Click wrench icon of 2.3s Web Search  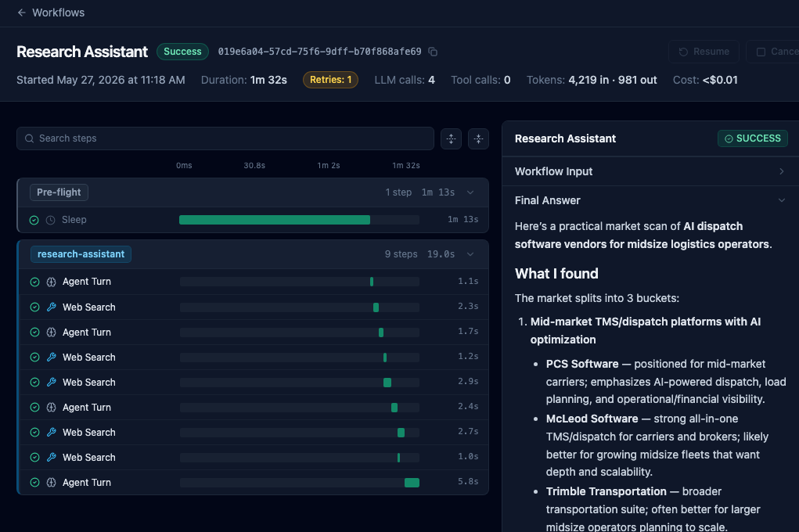pos(51,307)
